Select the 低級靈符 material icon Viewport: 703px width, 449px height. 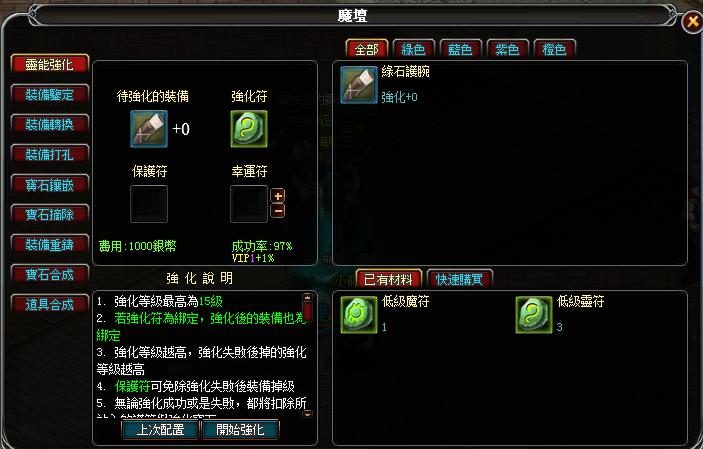(534, 314)
